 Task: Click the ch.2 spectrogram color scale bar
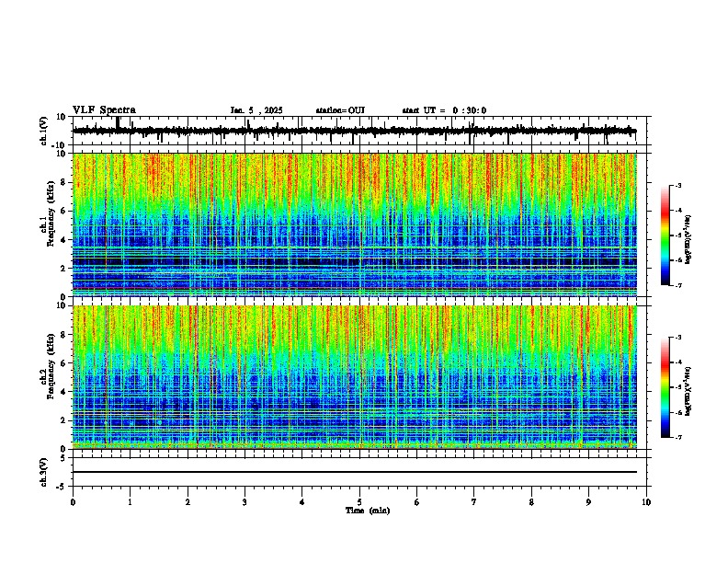pyautogui.click(x=665, y=387)
